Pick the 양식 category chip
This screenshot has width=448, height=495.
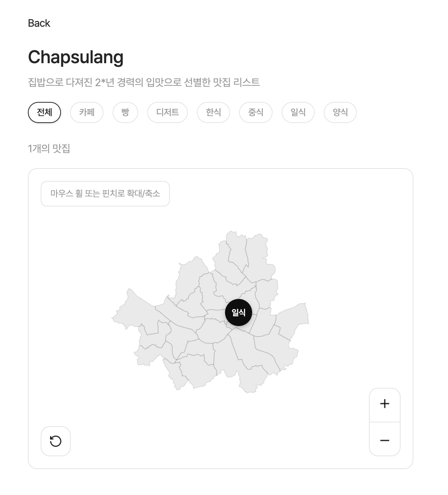340,112
